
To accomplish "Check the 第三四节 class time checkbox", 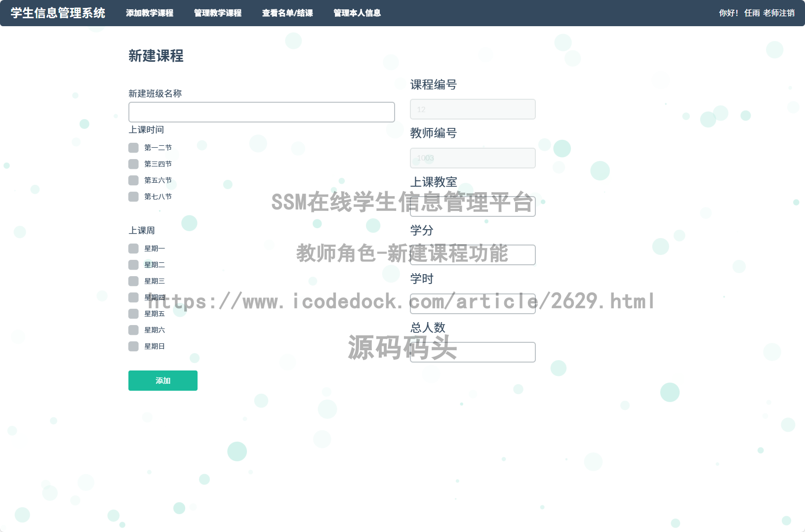I will pyautogui.click(x=133, y=164).
